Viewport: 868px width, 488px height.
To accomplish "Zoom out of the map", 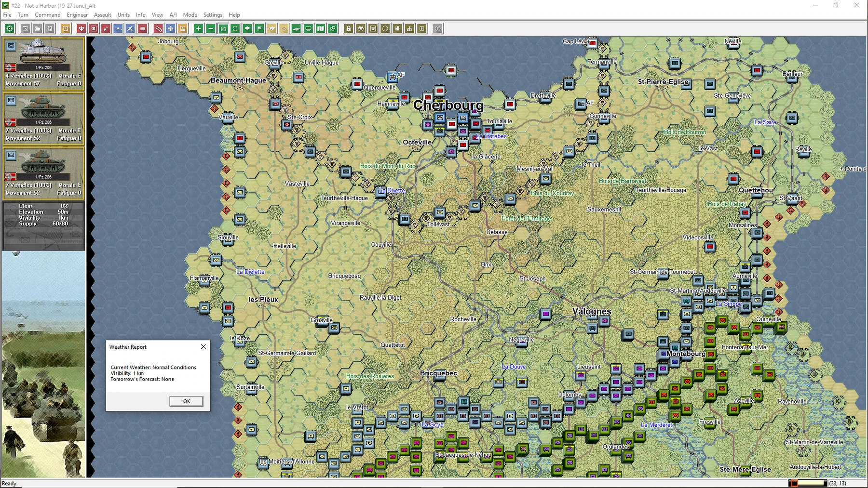I will click(x=210, y=28).
